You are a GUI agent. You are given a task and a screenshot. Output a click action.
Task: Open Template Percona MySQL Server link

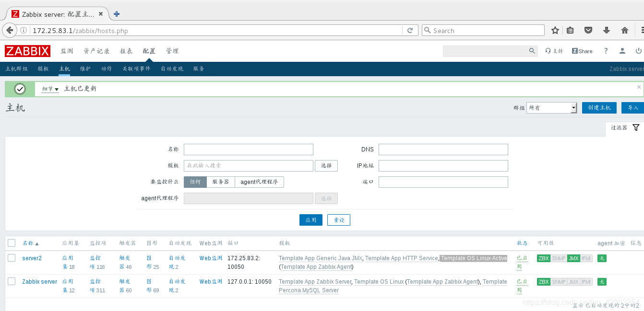(x=393, y=286)
